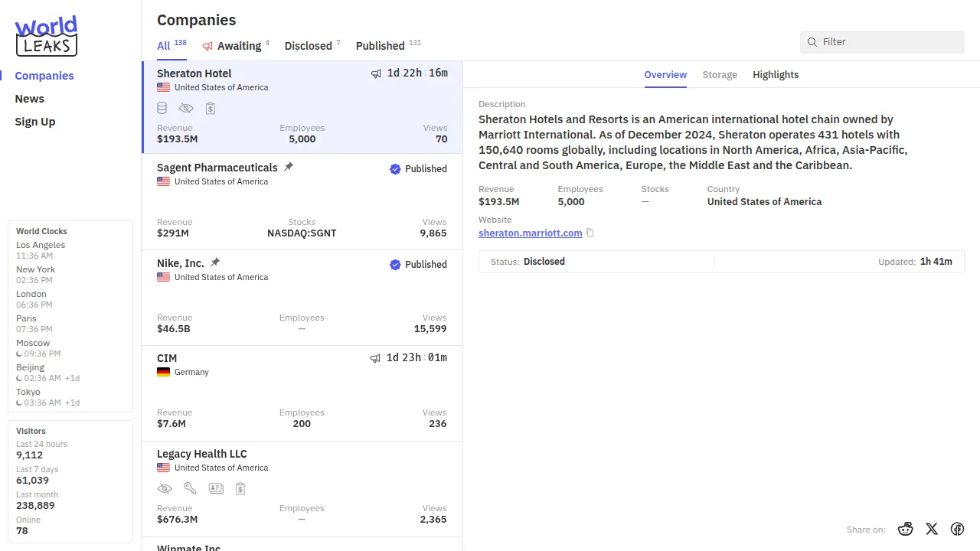This screenshot has height=551, width=980.
Task: Open the Published companies tab
Action: pyautogui.click(x=381, y=46)
